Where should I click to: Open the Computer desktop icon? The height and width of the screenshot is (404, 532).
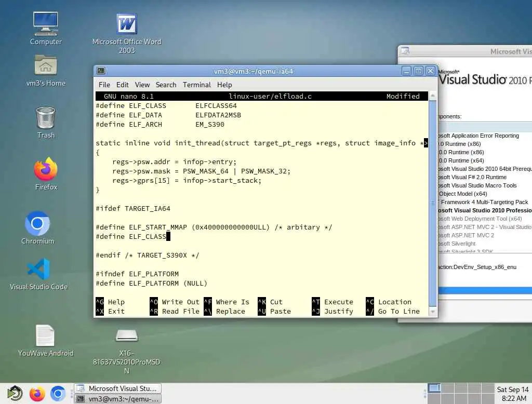coord(46,29)
